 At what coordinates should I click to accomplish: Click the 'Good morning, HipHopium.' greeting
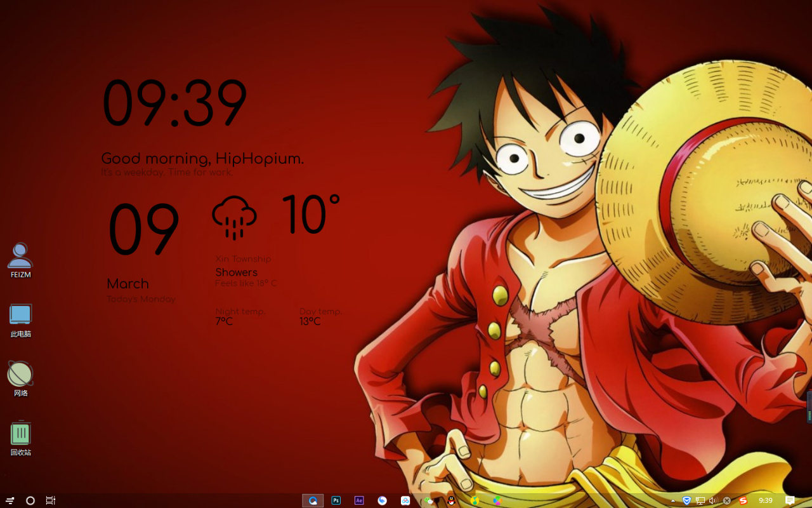[202, 158]
